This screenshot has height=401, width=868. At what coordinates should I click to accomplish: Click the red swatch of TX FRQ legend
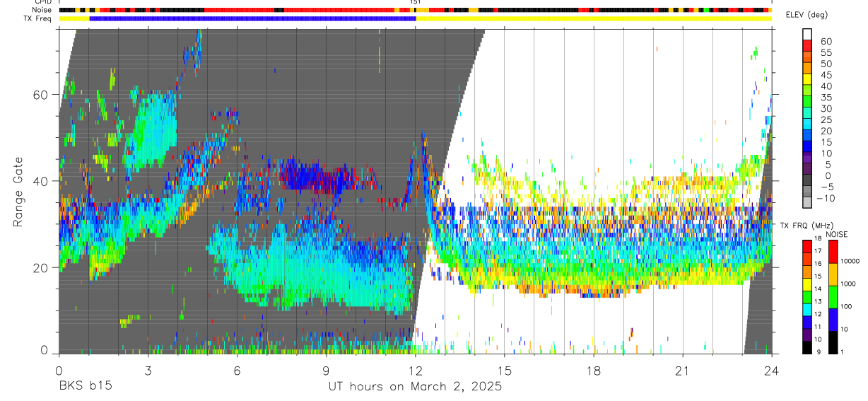pos(807,246)
